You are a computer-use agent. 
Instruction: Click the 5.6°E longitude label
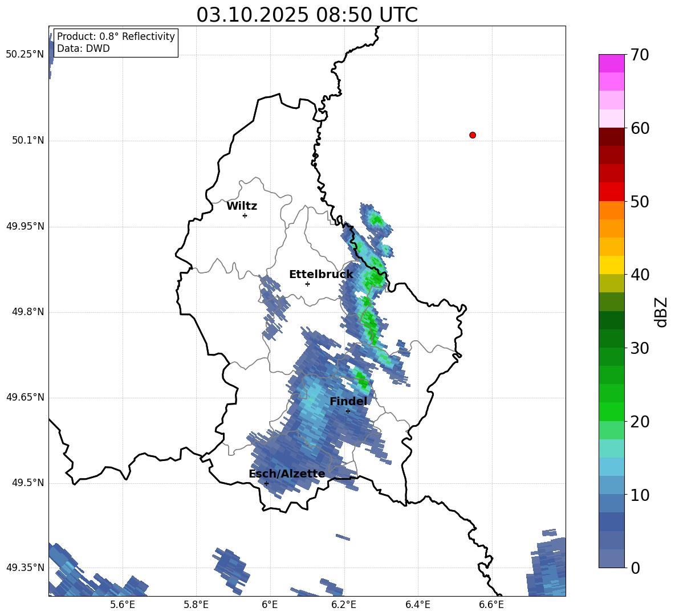pyautogui.click(x=123, y=605)
